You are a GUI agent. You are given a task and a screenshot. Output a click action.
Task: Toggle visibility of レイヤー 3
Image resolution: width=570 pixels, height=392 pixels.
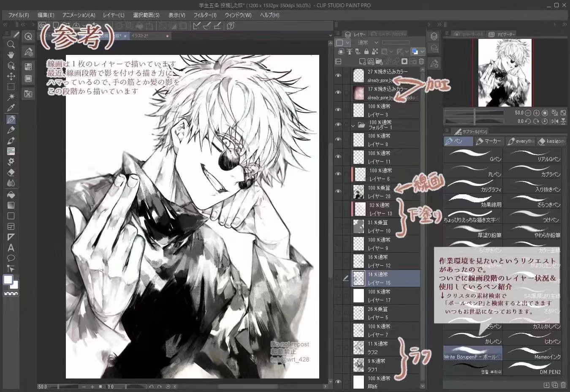tap(338, 110)
